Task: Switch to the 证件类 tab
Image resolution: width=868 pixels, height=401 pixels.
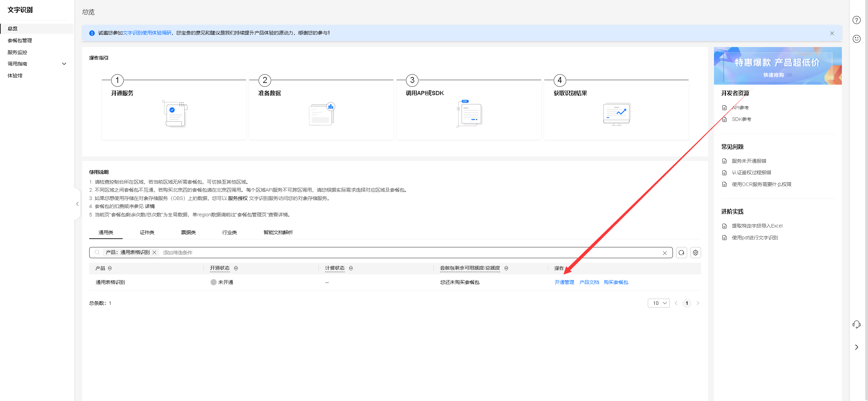Action: coord(147,232)
